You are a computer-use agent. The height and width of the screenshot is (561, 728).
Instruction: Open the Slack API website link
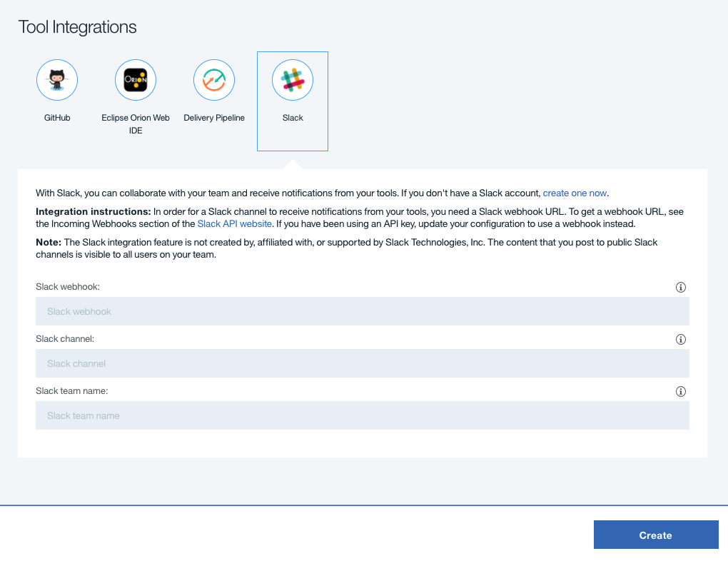pyautogui.click(x=235, y=224)
